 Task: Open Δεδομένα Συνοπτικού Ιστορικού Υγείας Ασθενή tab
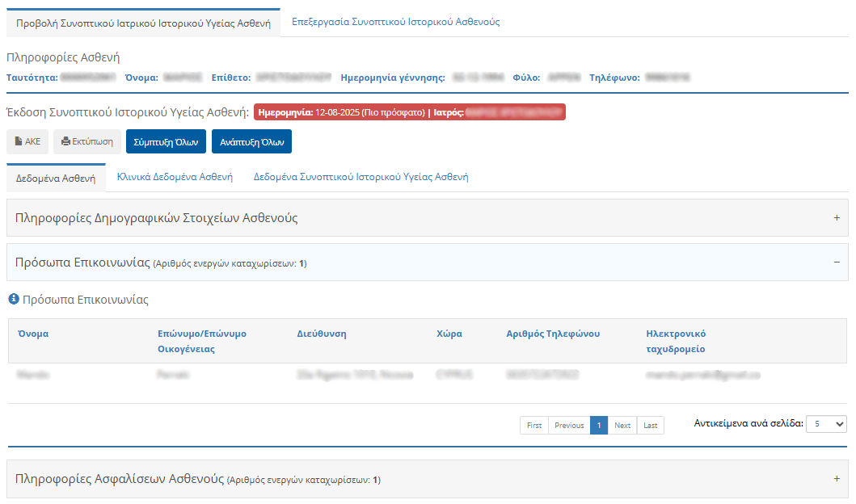pyautogui.click(x=361, y=177)
